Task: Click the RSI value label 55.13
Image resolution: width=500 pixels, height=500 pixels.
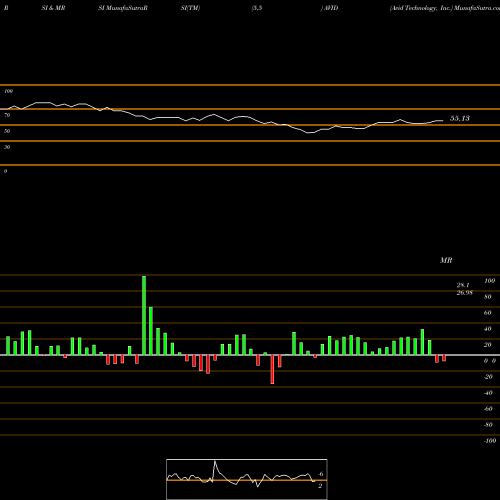Action: [460, 118]
